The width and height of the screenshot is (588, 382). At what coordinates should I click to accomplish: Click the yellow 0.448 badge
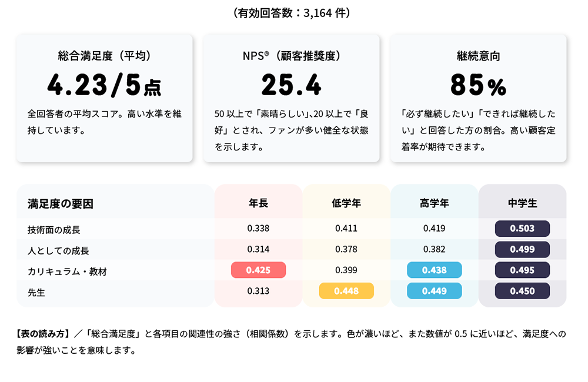point(346,291)
